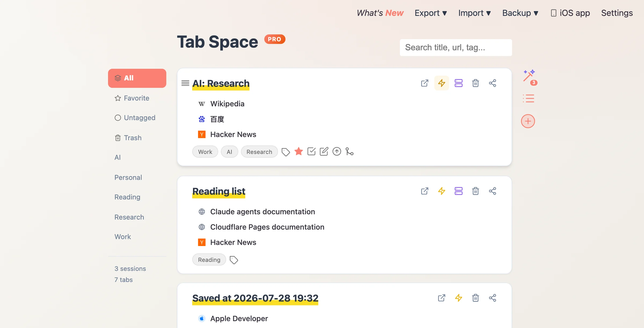Viewport: 644px width, 328px height.
Task: Click the drag handle beside AI: Research title
Action: pyautogui.click(x=185, y=83)
